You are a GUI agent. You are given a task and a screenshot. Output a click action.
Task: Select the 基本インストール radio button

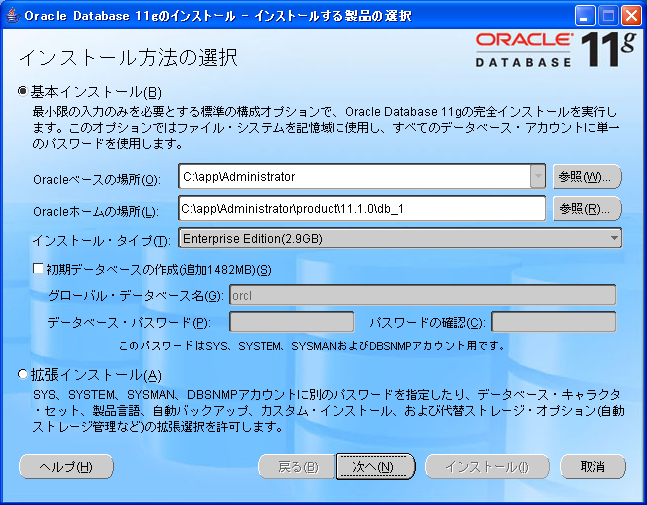coord(23,91)
